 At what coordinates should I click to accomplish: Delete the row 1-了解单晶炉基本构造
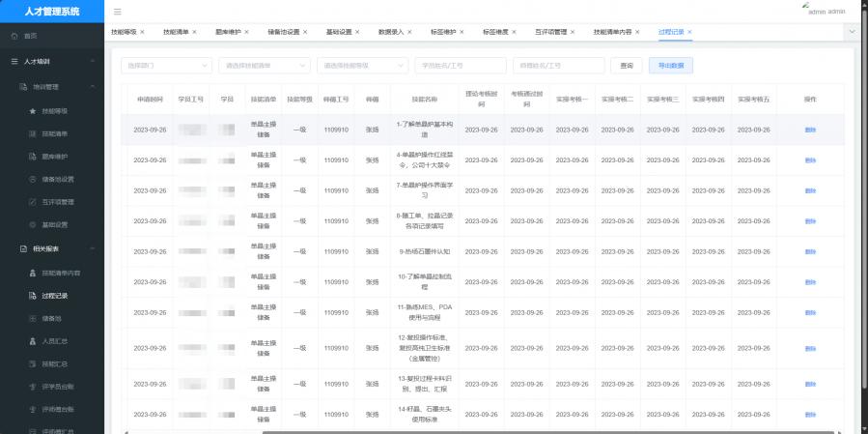tap(810, 130)
